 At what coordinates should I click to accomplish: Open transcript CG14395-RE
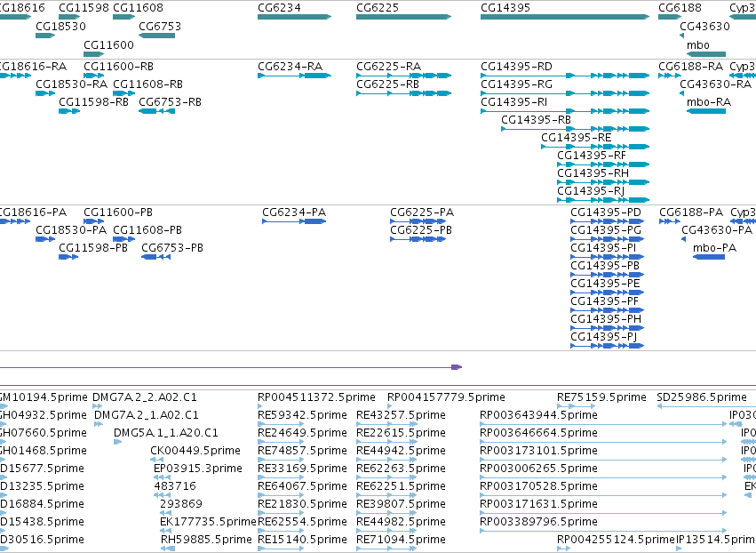(x=577, y=138)
